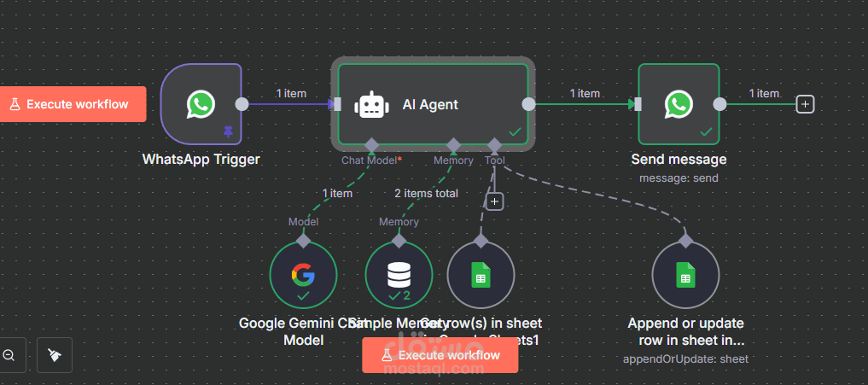Open the AI Agent node
The image size is (868, 385).
pyautogui.click(x=433, y=104)
